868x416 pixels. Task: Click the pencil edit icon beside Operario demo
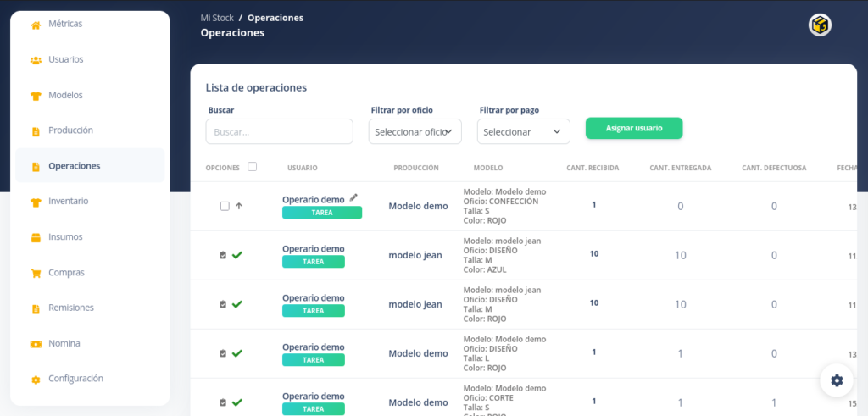point(353,197)
